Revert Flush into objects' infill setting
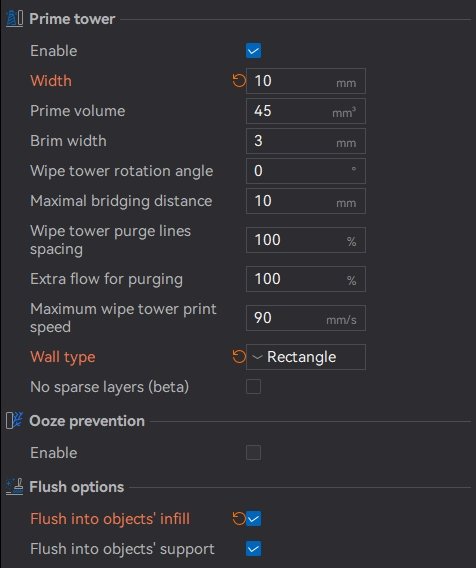 pos(239,518)
